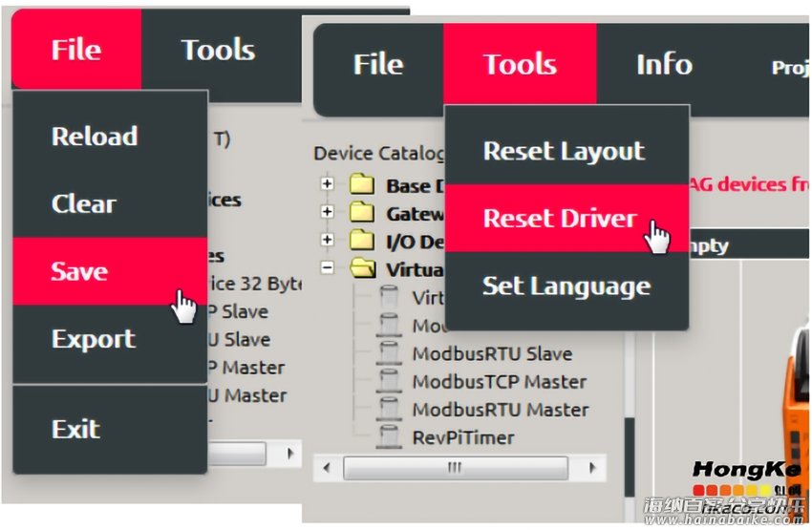The width and height of the screenshot is (812, 530).
Task: Click the RevPiTimer device icon
Action: (389, 436)
